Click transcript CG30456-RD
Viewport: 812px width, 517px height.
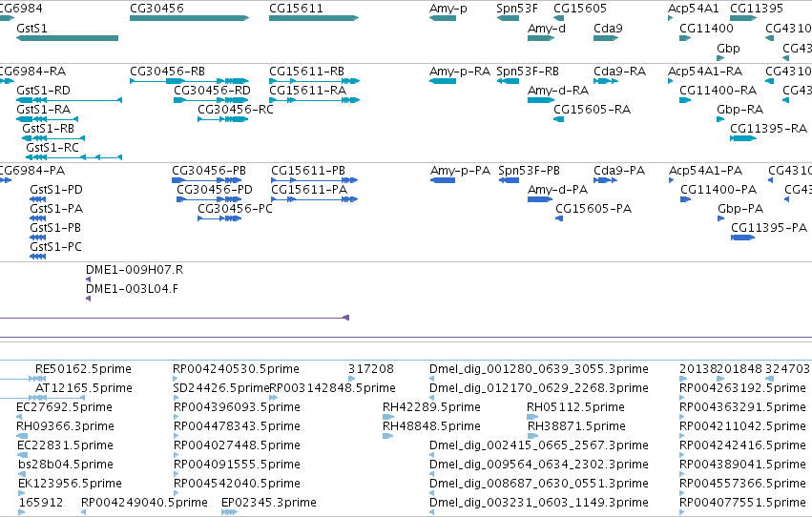pyautogui.click(x=213, y=91)
